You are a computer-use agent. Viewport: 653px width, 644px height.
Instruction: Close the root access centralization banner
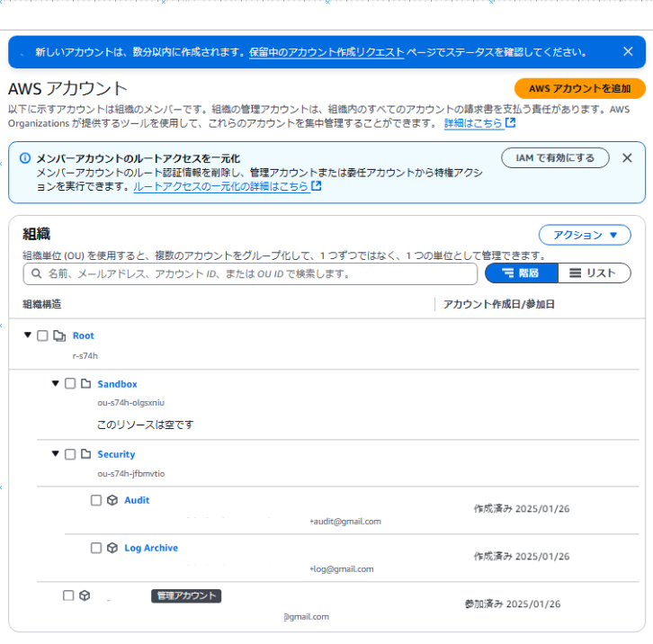(627, 158)
